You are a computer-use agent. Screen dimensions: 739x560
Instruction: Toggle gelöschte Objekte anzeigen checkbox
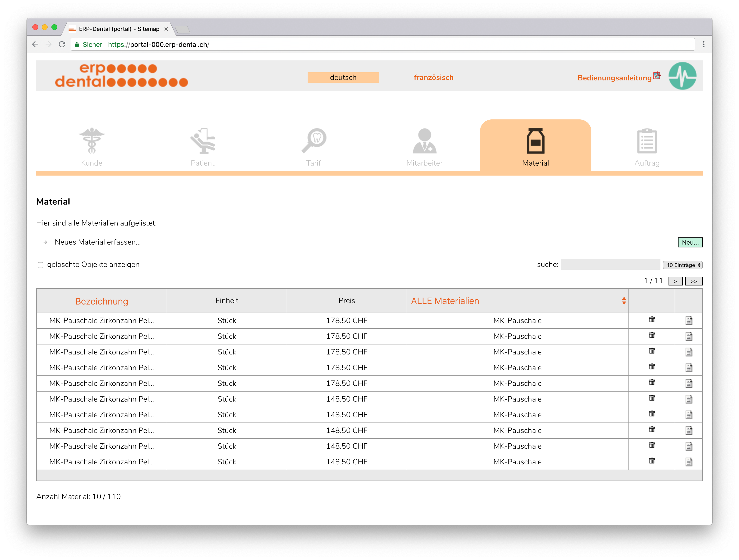click(40, 265)
